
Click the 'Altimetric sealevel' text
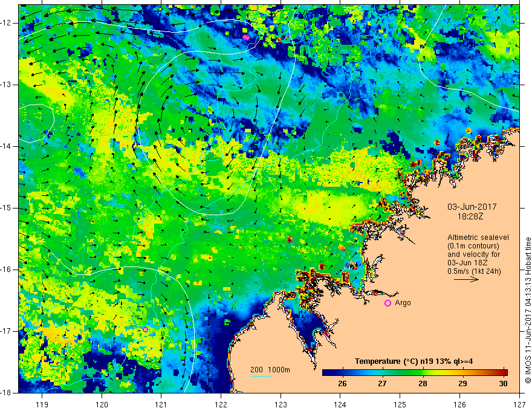click(478, 238)
